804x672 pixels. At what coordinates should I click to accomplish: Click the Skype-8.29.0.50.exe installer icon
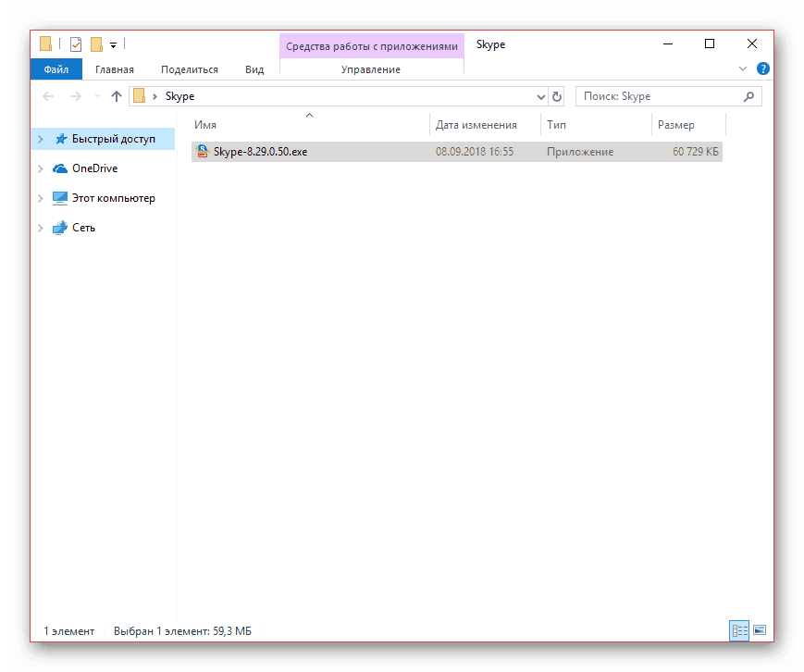click(x=203, y=151)
